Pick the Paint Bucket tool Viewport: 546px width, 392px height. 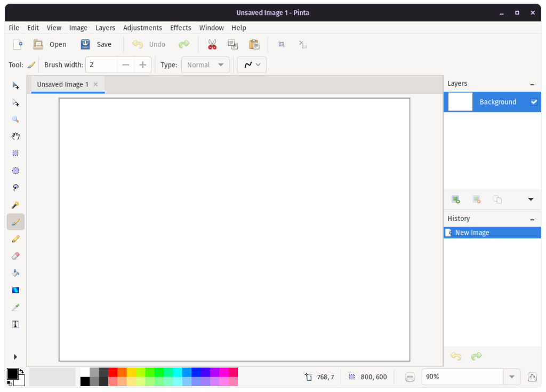[15, 273]
